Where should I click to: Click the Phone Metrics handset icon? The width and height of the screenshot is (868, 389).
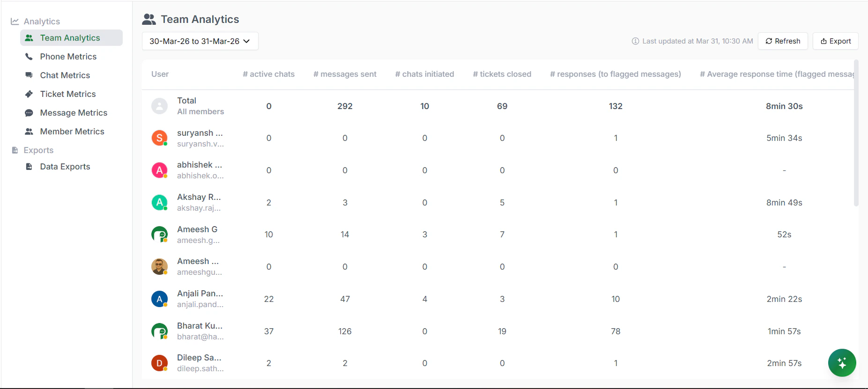(x=29, y=57)
